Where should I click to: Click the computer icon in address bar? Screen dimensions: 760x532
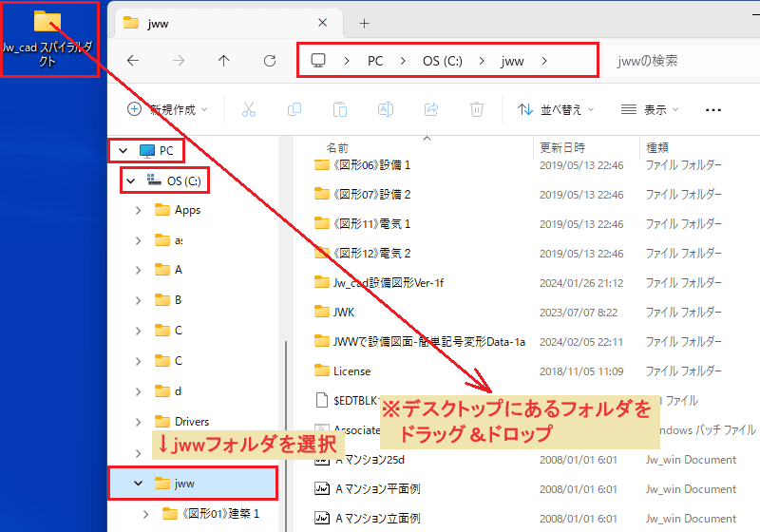coord(318,61)
